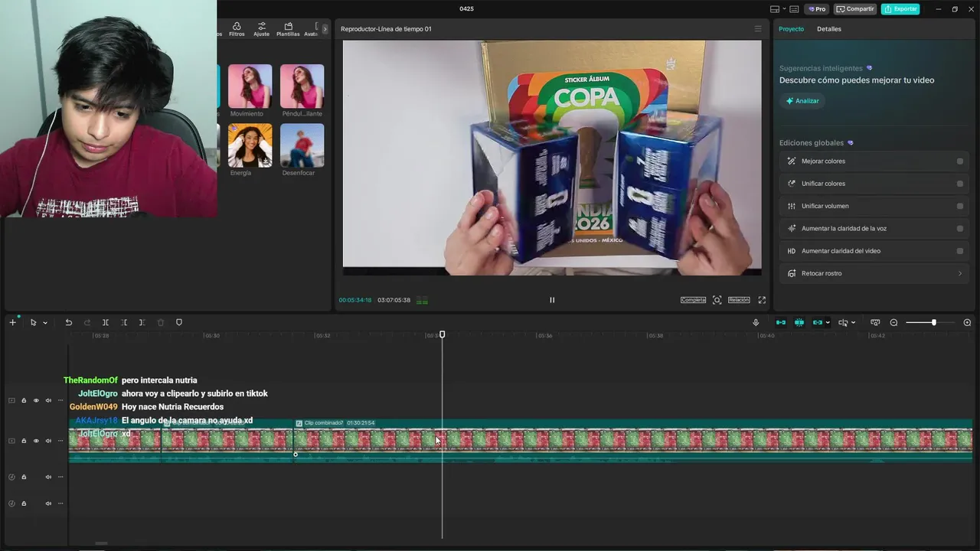980x551 pixels.
Task: Click the zoom in timeline icon
Action: (x=967, y=322)
